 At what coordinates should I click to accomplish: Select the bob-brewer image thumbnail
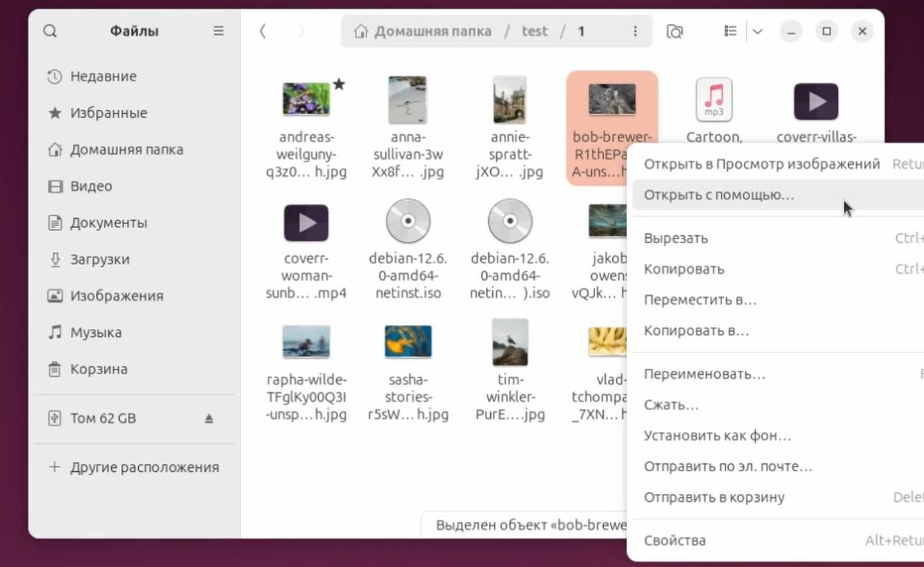tap(612, 99)
